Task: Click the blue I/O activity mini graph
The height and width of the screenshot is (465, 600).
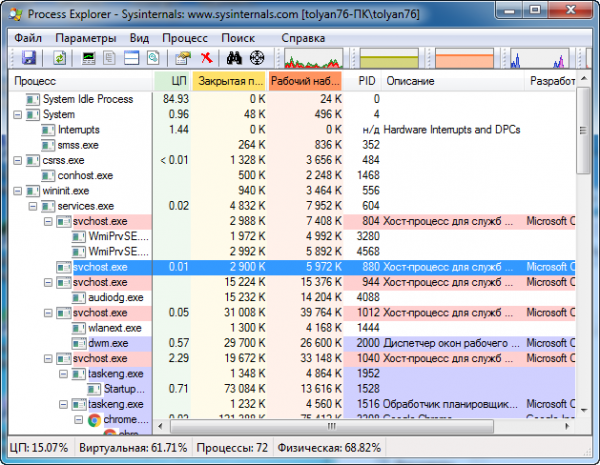Action: click(x=540, y=58)
